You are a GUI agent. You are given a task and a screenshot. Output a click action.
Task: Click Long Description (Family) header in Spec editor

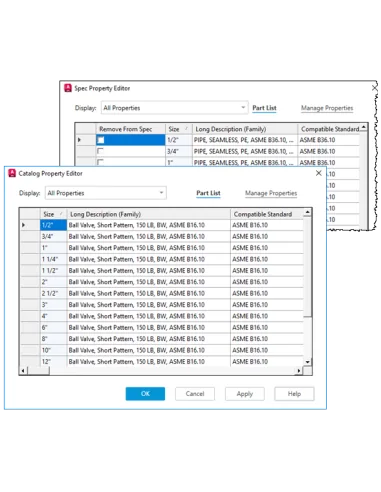pyautogui.click(x=245, y=129)
